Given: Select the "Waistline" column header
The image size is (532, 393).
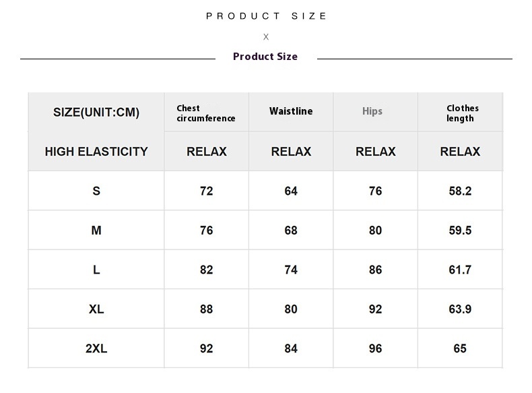Looking at the screenshot, I should coord(291,111).
